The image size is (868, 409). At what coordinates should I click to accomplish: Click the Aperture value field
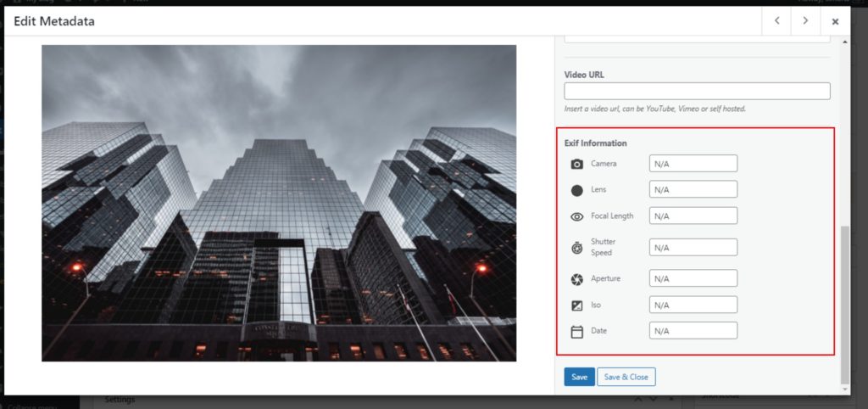[x=693, y=278]
